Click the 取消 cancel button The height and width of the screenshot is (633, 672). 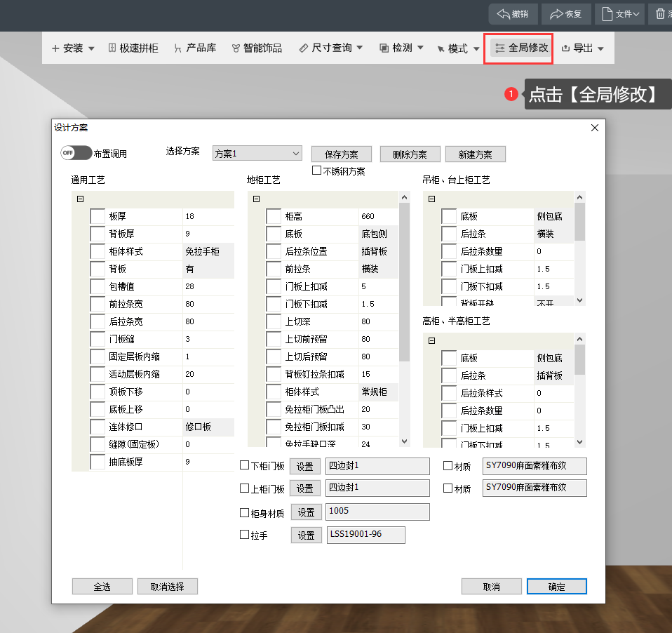click(x=491, y=587)
